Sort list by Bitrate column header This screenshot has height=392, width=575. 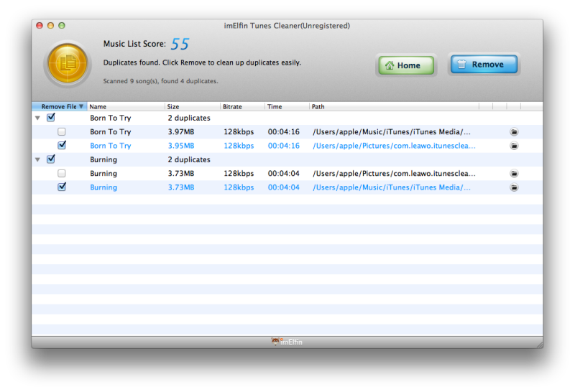pos(242,106)
